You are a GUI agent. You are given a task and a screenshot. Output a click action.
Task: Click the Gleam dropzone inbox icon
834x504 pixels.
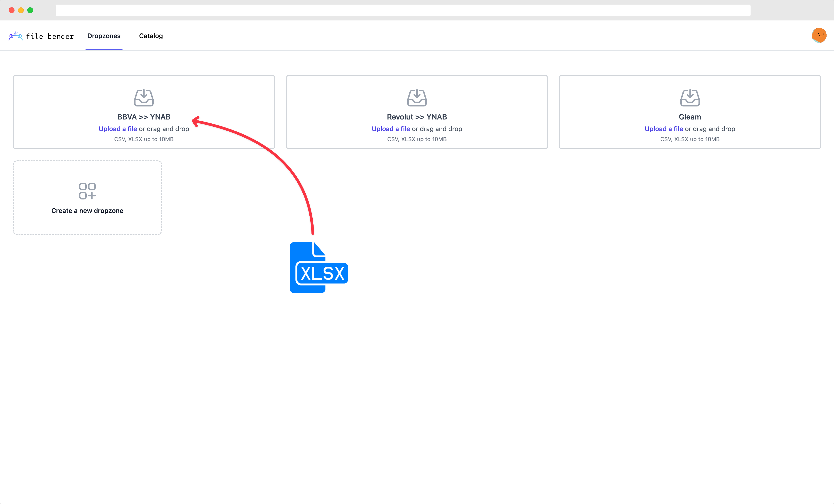click(689, 98)
